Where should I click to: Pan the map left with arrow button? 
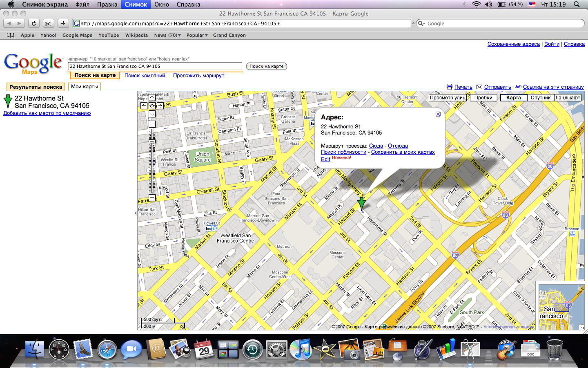click(144, 106)
